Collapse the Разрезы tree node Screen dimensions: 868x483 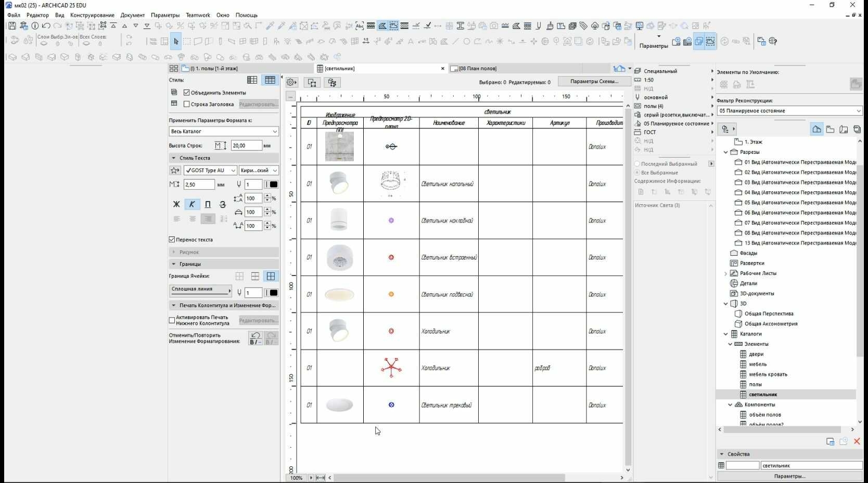click(726, 152)
